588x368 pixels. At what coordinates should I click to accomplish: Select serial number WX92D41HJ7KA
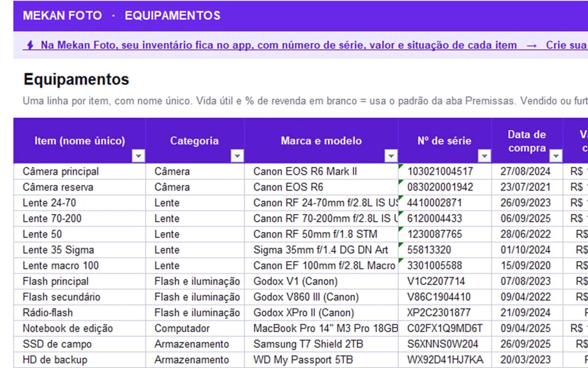[445, 360]
